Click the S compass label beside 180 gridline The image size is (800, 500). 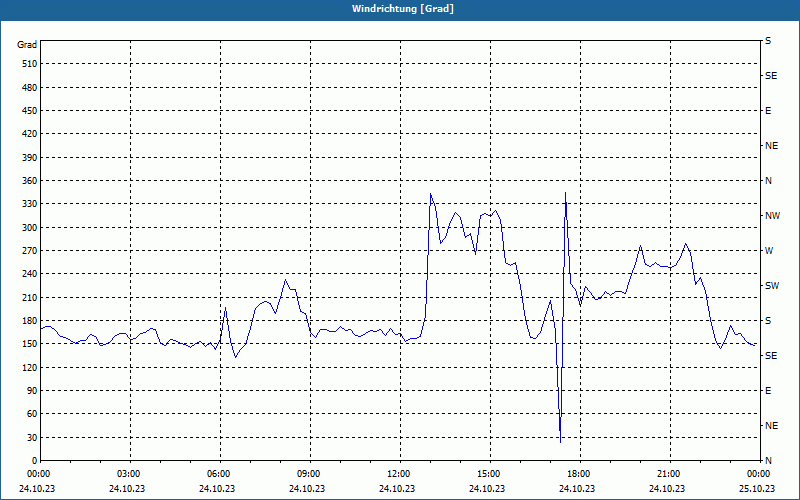768,320
